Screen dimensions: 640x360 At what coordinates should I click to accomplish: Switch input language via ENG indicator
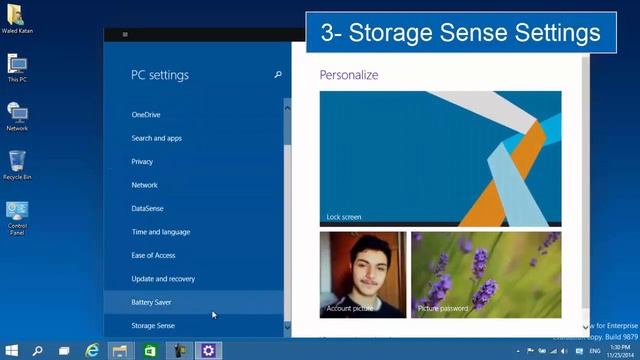(595, 351)
